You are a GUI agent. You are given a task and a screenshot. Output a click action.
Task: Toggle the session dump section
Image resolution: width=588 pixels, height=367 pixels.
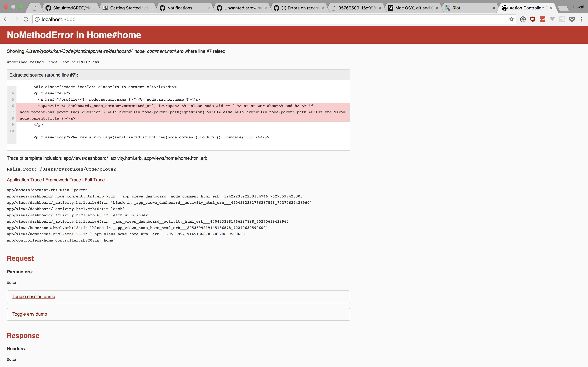[34, 296]
